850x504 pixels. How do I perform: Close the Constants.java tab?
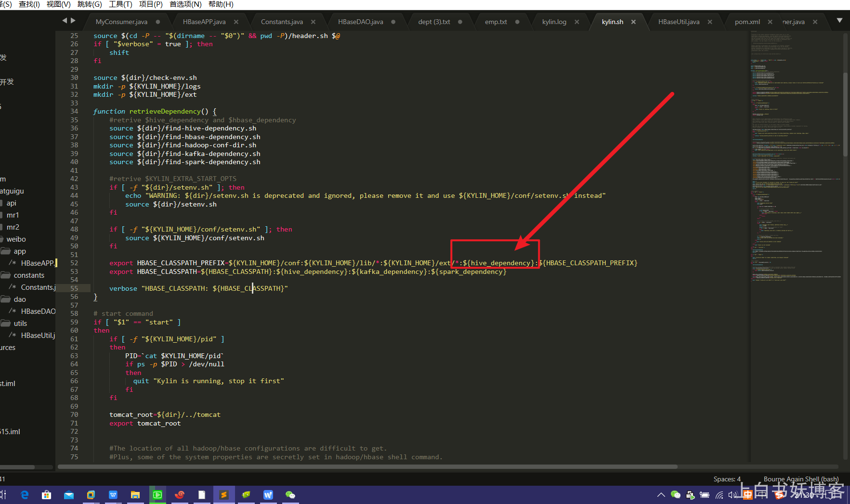313,22
